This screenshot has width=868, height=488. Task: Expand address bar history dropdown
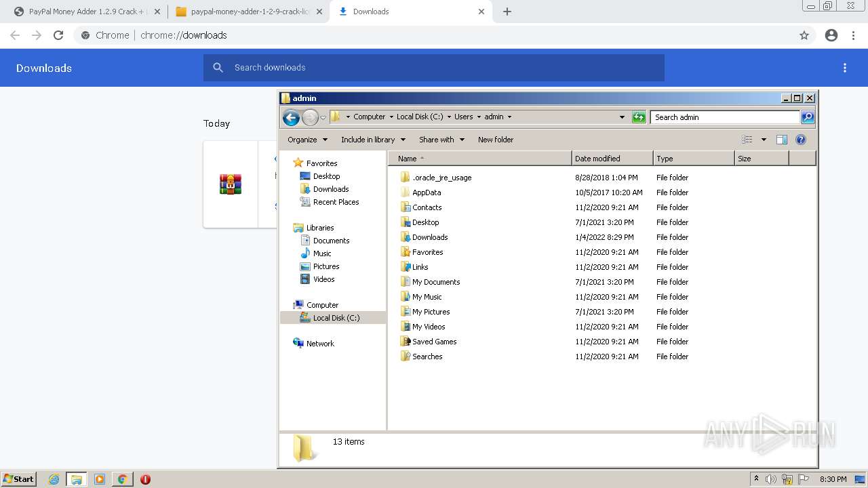pyautogui.click(x=622, y=117)
